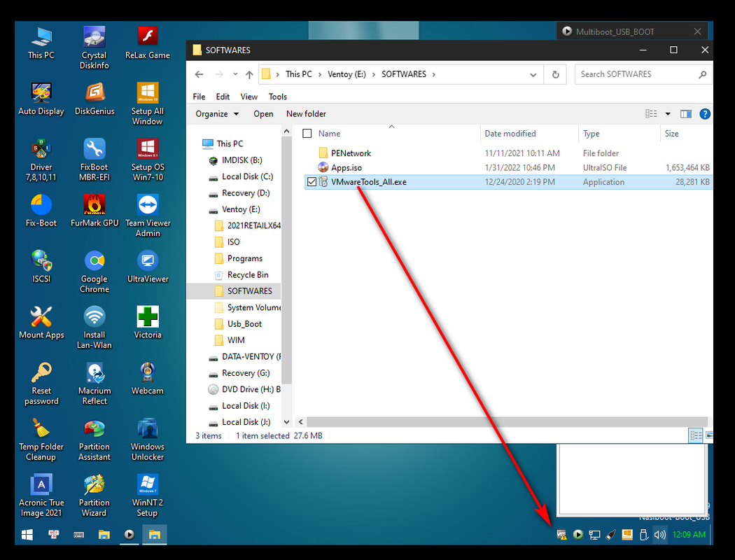Click the horizontal scrollbar in file list

507,422
